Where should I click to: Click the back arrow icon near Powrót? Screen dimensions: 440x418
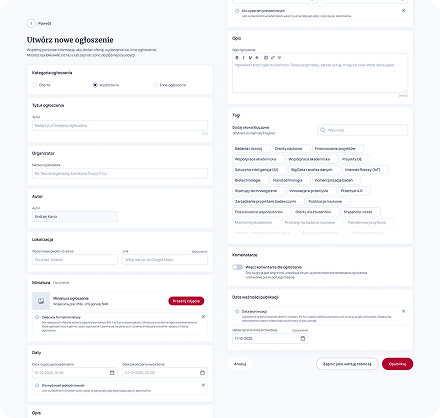point(31,23)
